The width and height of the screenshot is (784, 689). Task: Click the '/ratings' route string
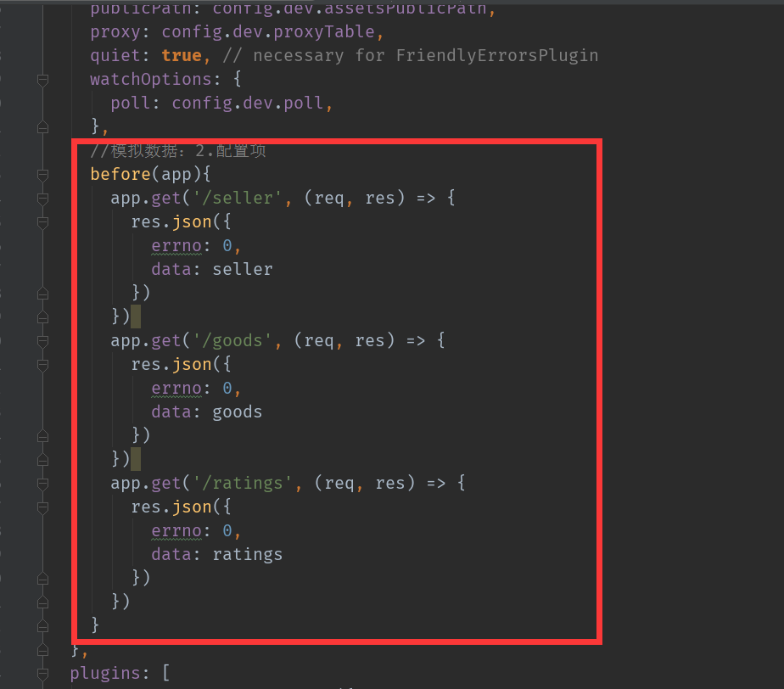[243, 483]
